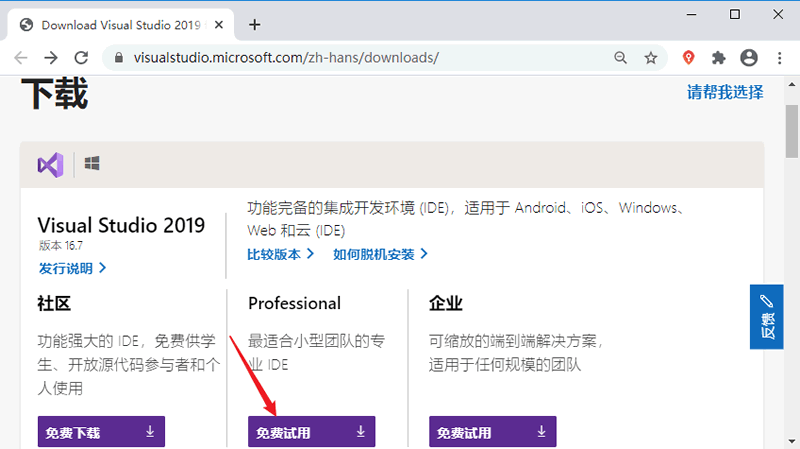Click the 版本 16.7 version text
Viewport: 800px width, 449px height.
click(x=61, y=246)
